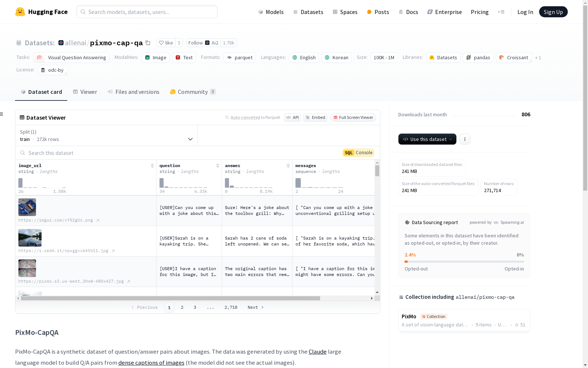Image resolution: width=588 pixels, height=368 pixels.
Task: Sort the answer column
Action: point(288,166)
